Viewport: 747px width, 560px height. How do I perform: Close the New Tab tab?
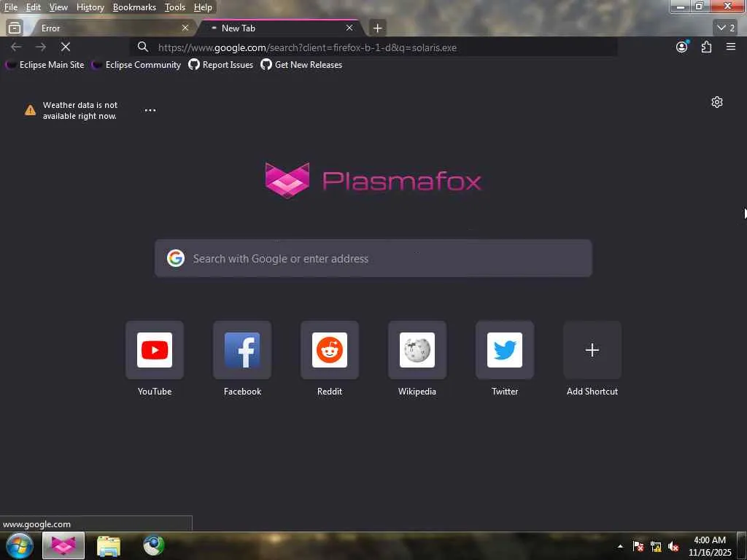(x=349, y=28)
